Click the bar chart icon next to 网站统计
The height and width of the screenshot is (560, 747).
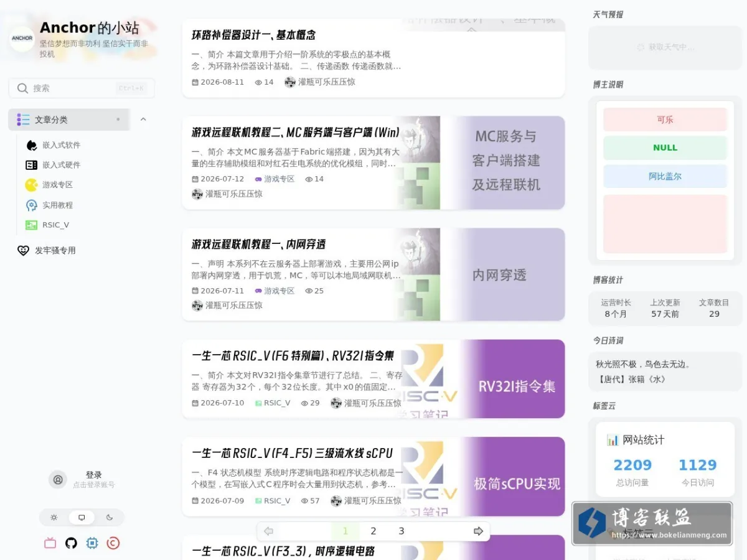click(x=613, y=440)
